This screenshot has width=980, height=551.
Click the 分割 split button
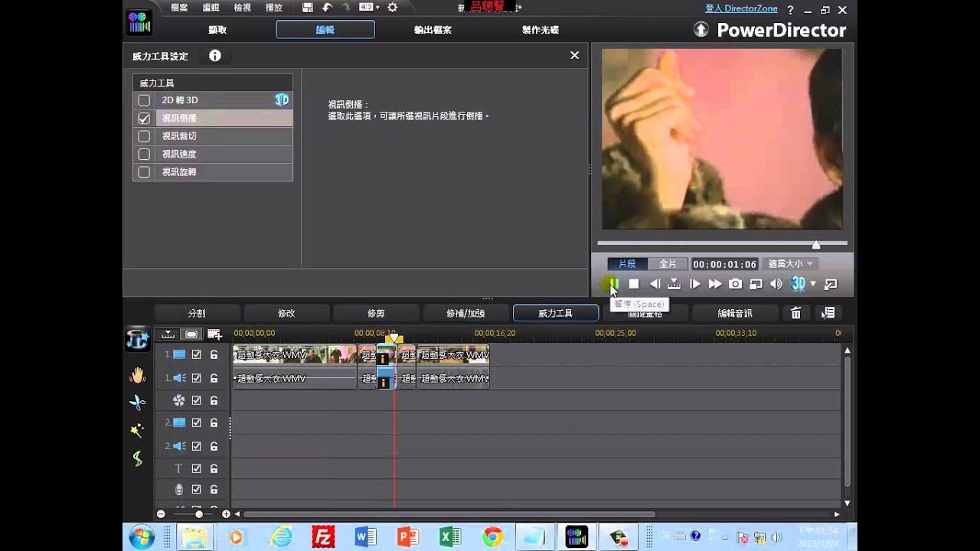[x=197, y=313]
